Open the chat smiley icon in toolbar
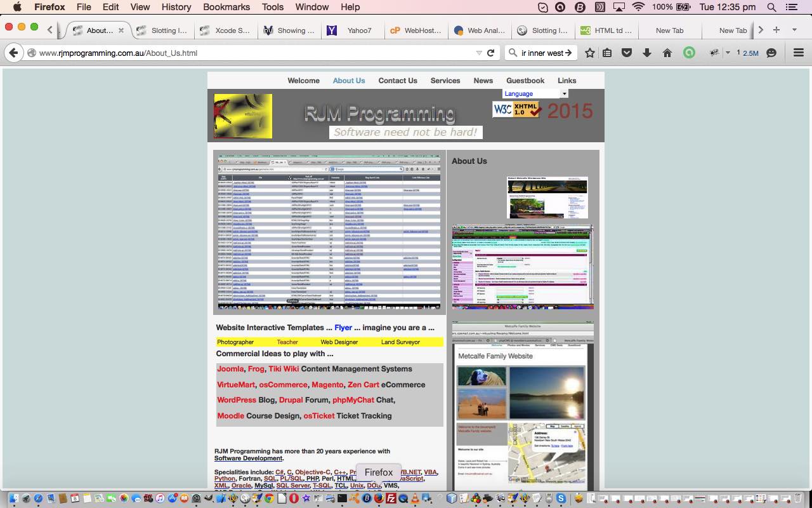This screenshot has height=508, width=812. click(771, 53)
